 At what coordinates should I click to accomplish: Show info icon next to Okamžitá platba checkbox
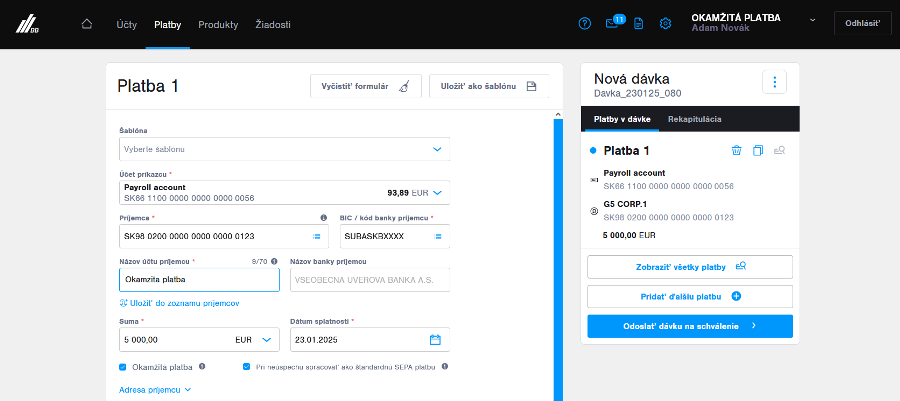[x=202, y=367]
